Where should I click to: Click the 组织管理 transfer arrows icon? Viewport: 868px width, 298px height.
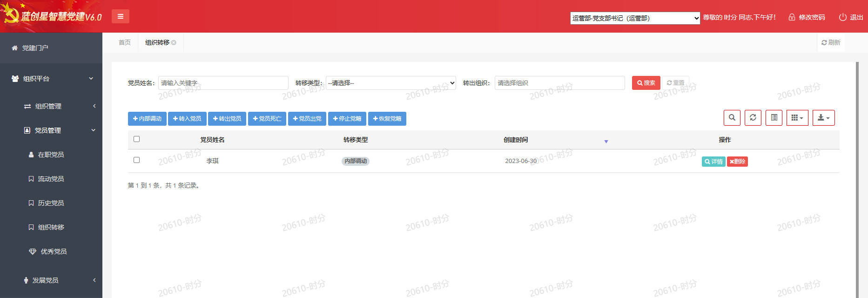27,106
